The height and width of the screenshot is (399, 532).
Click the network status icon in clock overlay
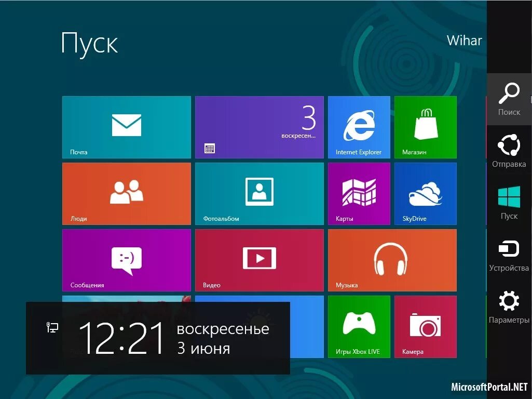pos(52,327)
